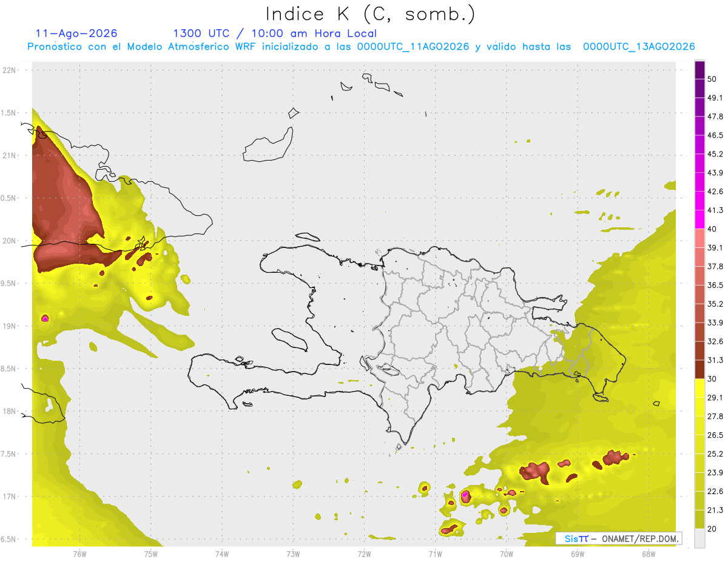Click the colorbar label "50"

tap(713, 79)
